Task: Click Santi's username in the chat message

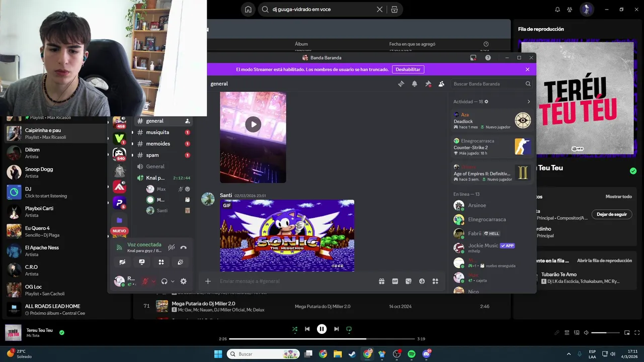Action: point(226,195)
